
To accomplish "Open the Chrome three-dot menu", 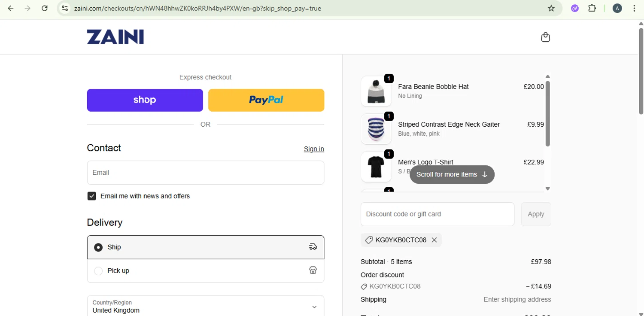I will coord(634,8).
